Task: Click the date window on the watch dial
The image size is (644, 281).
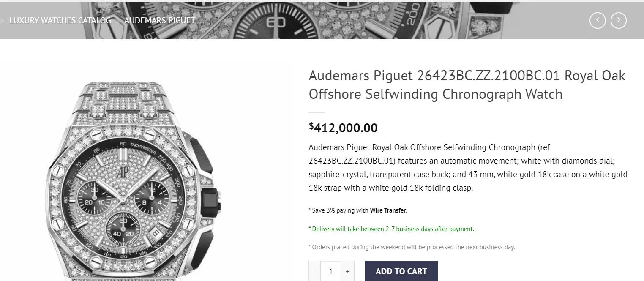Action: 155,233
